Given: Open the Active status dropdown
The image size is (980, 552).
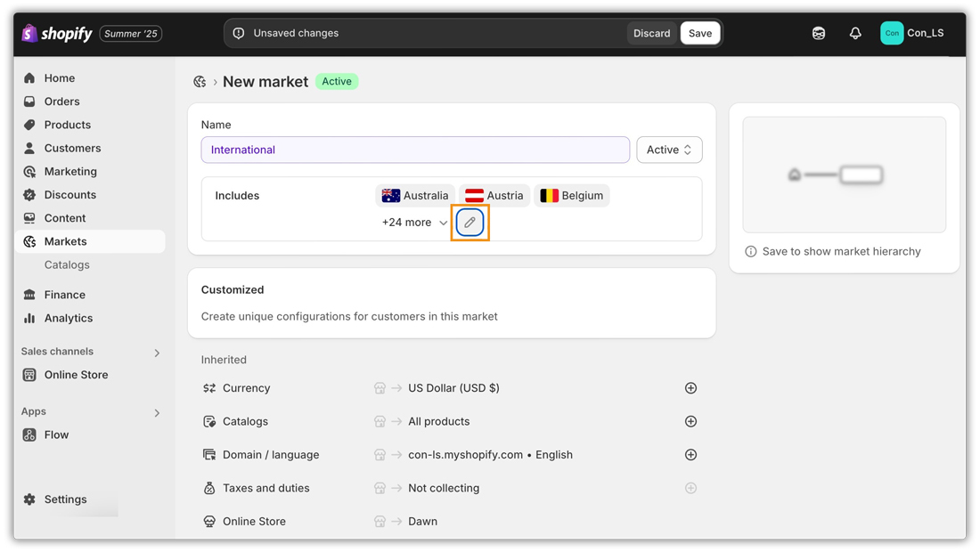Looking at the screenshot, I should tap(669, 150).
